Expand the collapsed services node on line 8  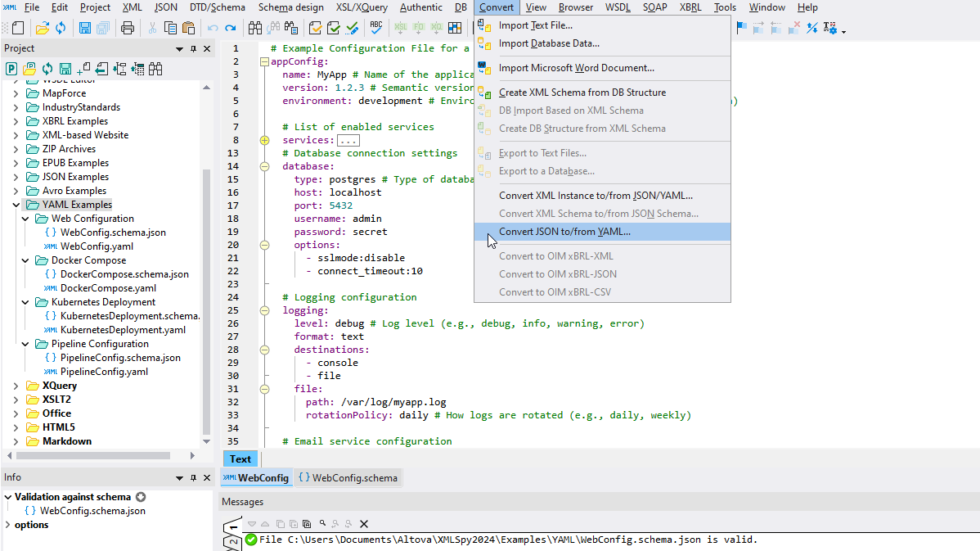(264, 139)
